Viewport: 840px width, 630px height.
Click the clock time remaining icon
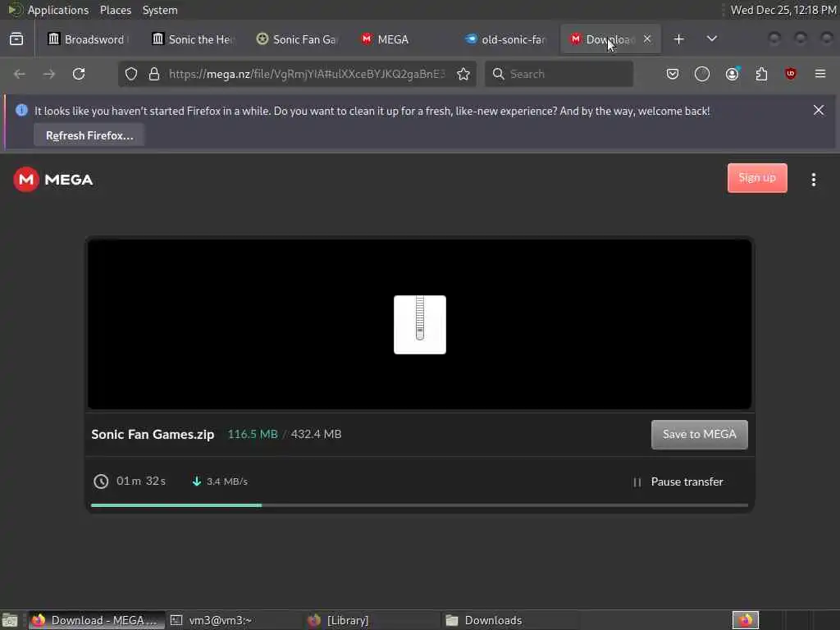pos(101,481)
